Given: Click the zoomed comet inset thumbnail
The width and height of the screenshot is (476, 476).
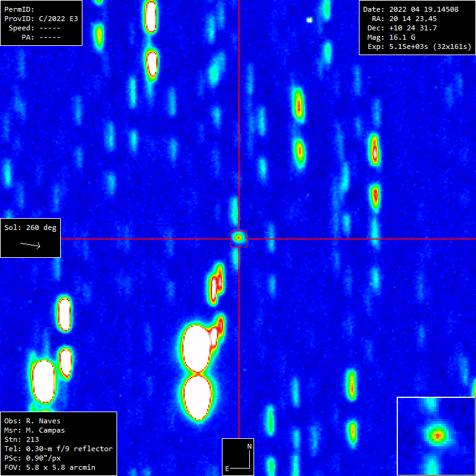Looking at the screenshot, I should [436, 436].
